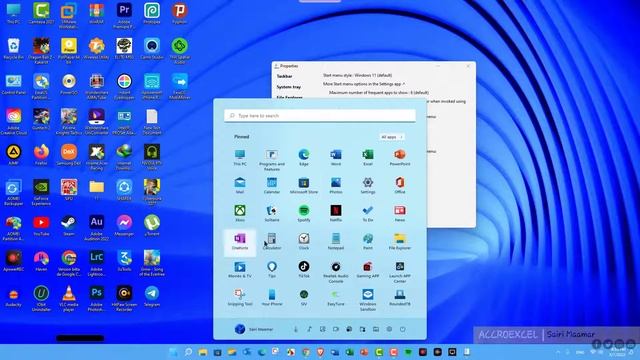This screenshot has width=640, height=360.
Task: Open Your Phone app tile
Action: (x=272, y=298)
